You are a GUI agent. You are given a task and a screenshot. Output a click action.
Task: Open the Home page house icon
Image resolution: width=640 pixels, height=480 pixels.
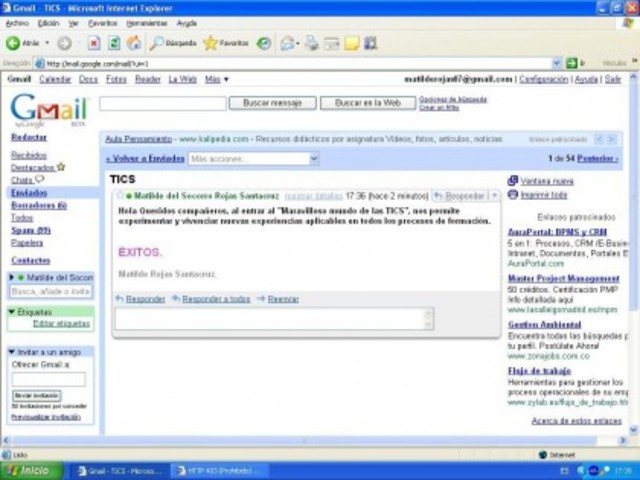click(134, 42)
